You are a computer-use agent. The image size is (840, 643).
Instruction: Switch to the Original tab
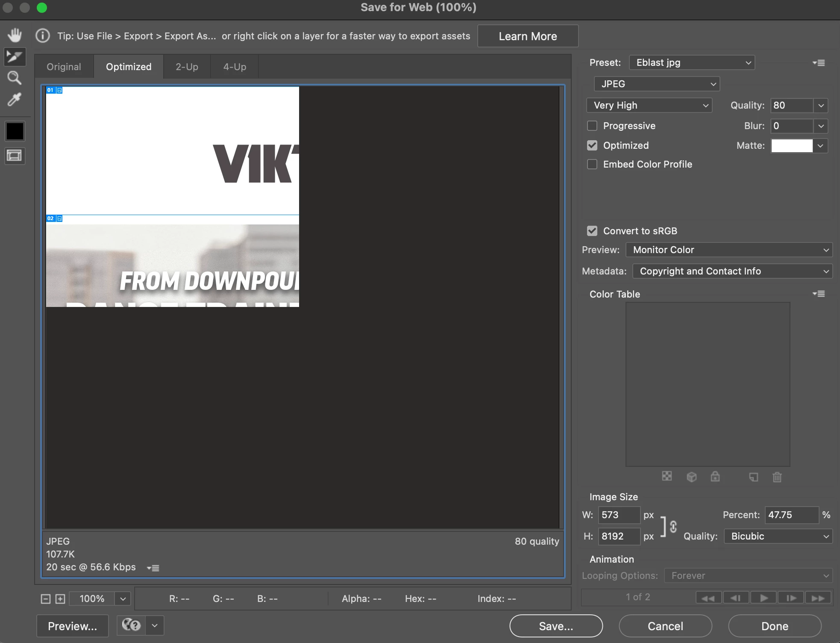click(x=64, y=67)
